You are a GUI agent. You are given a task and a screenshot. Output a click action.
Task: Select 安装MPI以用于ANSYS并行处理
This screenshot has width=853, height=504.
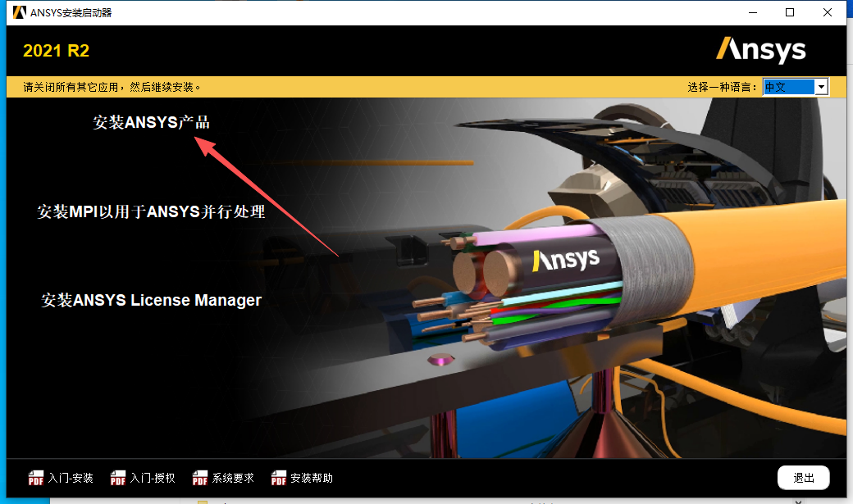click(151, 211)
